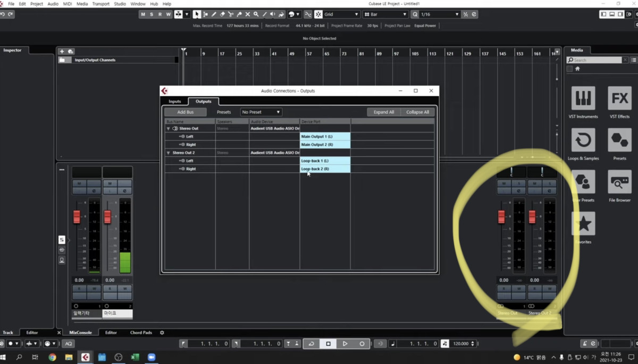The width and height of the screenshot is (638, 364).
Task: Switch to Chord Pads lower tab
Action: point(141,333)
